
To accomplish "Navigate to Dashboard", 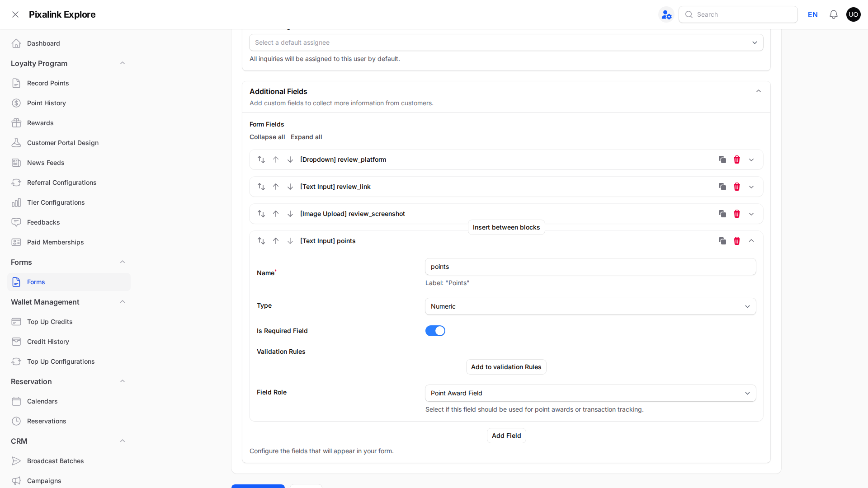I will tap(69, 43).
